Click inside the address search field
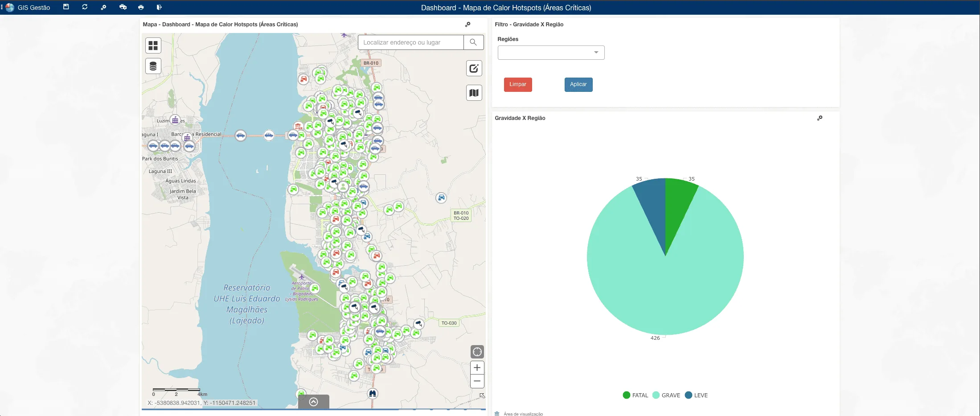The width and height of the screenshot is (980, 416). 410,42
